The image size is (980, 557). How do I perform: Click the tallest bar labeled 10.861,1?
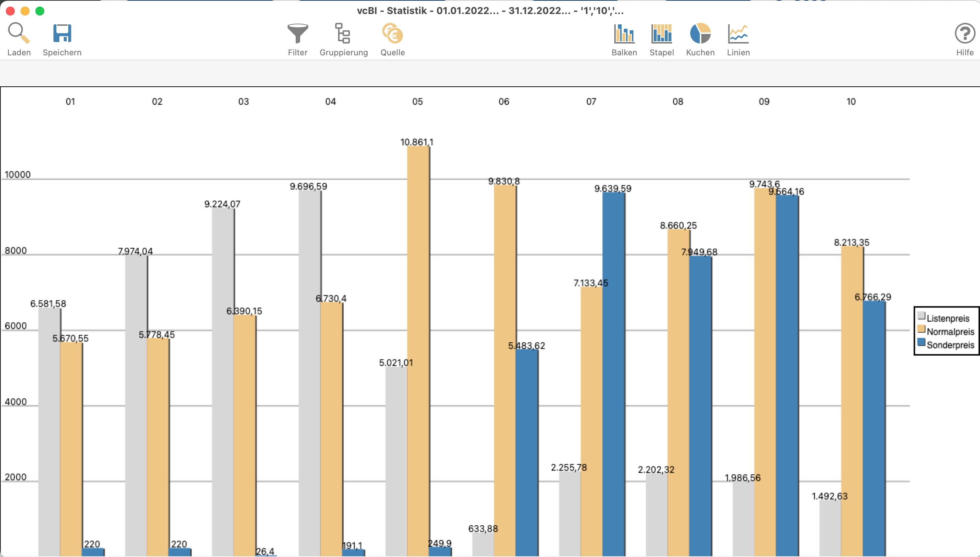point(418,344)
